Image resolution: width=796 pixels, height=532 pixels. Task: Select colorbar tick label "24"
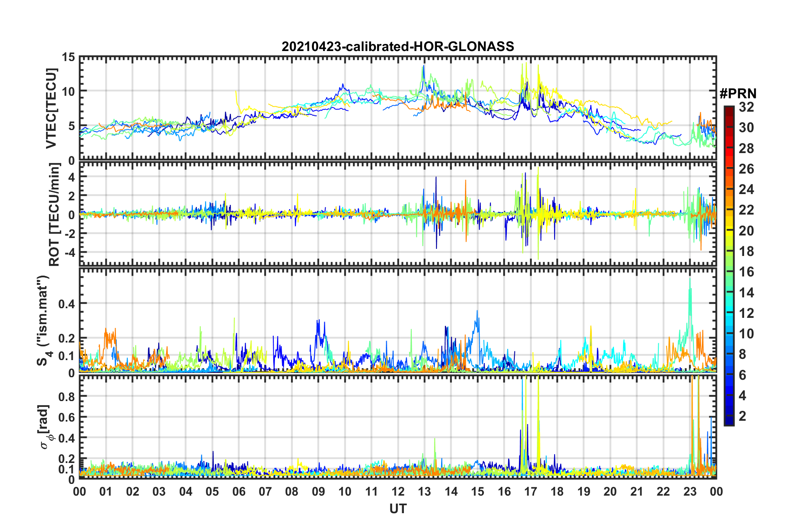pos(746,189)
